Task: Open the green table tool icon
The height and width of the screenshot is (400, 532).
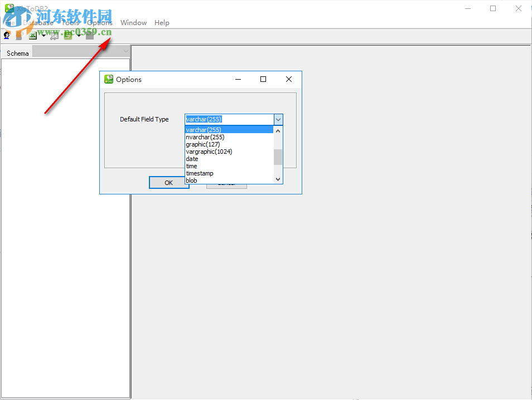Action: pos(67,35)
